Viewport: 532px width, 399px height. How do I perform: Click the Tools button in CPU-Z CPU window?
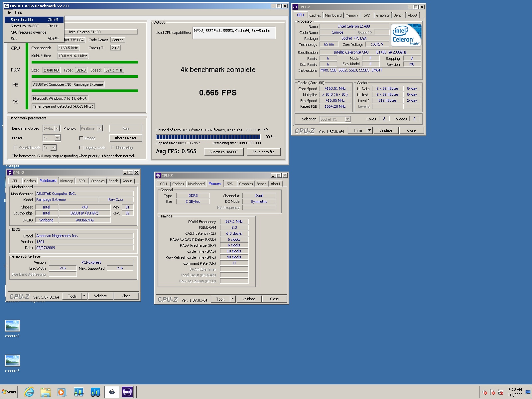[x=357, y=130]
